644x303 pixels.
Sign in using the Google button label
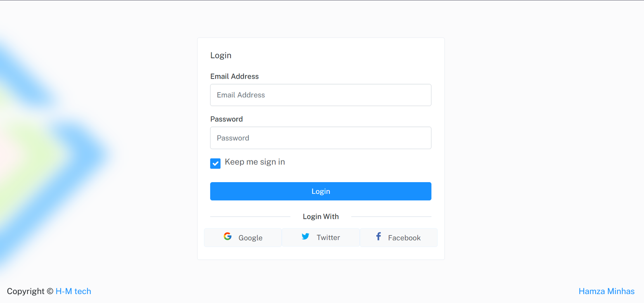click(250, 238)
